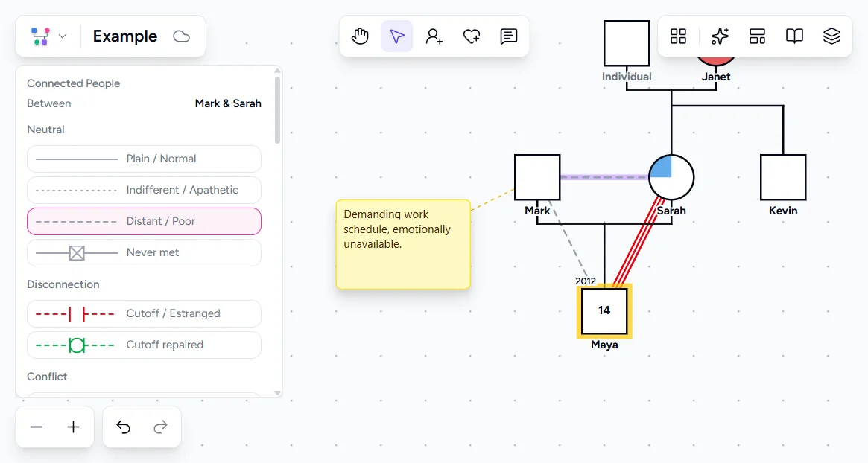868x463 pixels.
Task: Choose Plain / Normal relationship
Action: [144, 159]
